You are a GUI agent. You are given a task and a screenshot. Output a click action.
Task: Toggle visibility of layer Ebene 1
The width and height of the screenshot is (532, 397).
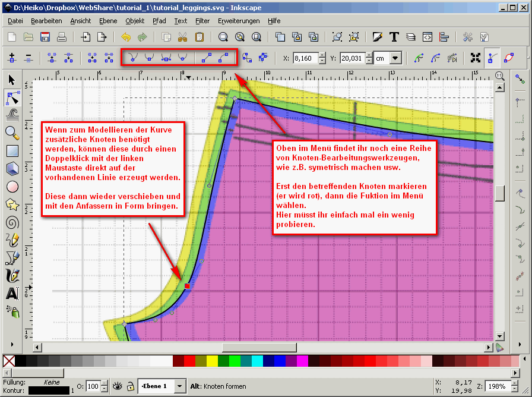(118, 386)
